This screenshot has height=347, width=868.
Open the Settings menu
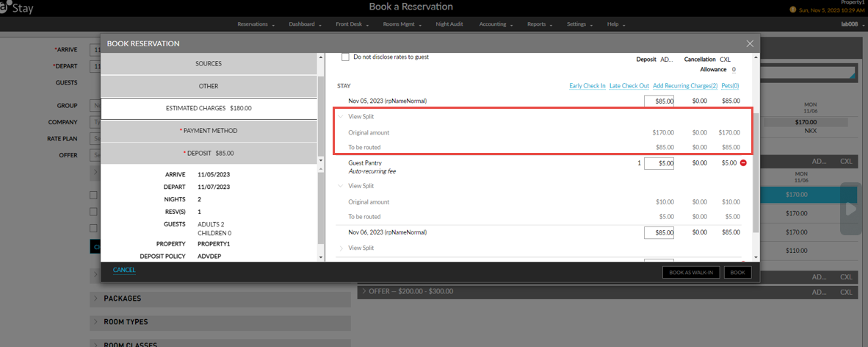click(579, 24)
